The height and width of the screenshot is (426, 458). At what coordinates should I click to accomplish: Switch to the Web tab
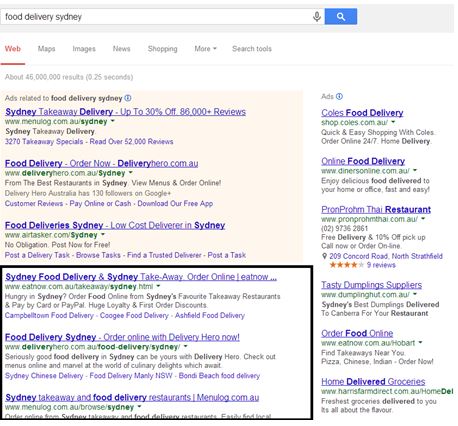click(x=13, y=49)
